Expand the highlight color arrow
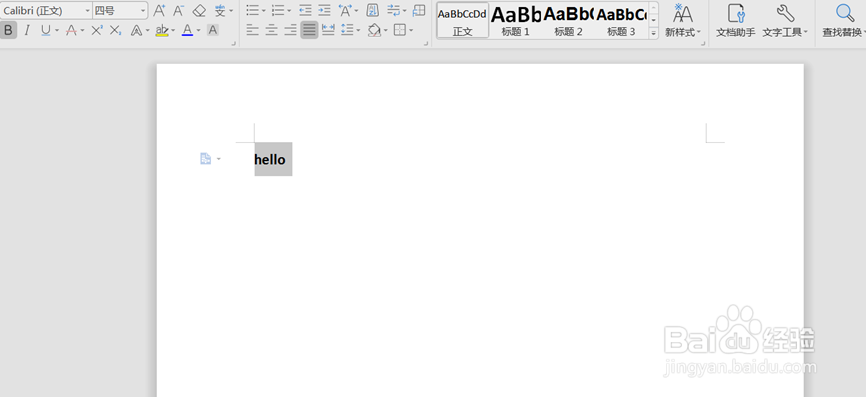 tap(173, 30)
